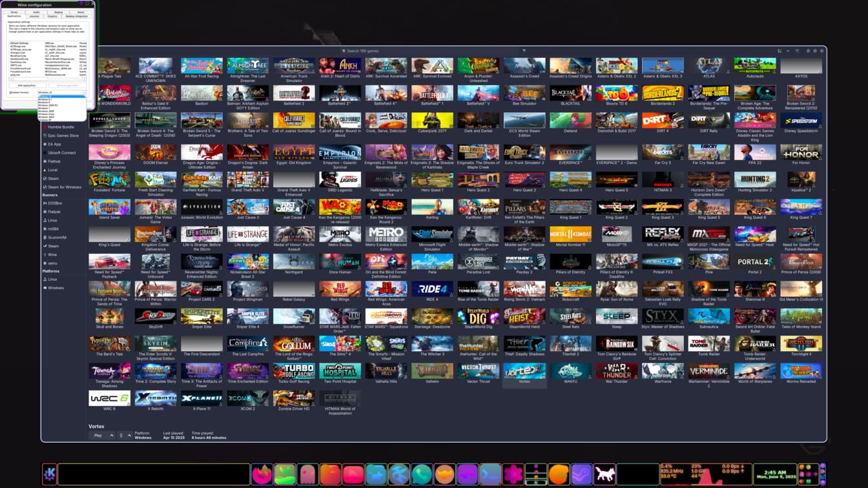The width and height of the screenshot is (868, 488).
Task: Select Default Settings in the applications list
Action: click(x=19, y=43)
